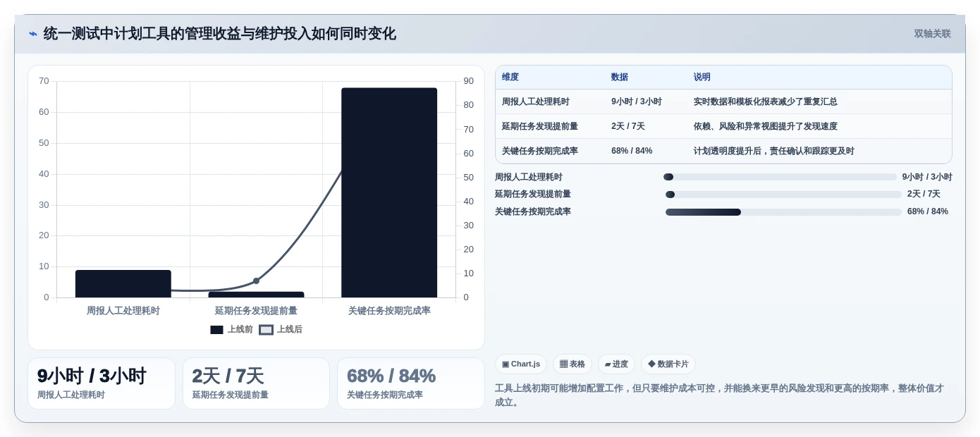Click the 周报人工处理耗时 progress bar
Image resolution: width=980 pixels, height=437 pixels.
[780, 177]
